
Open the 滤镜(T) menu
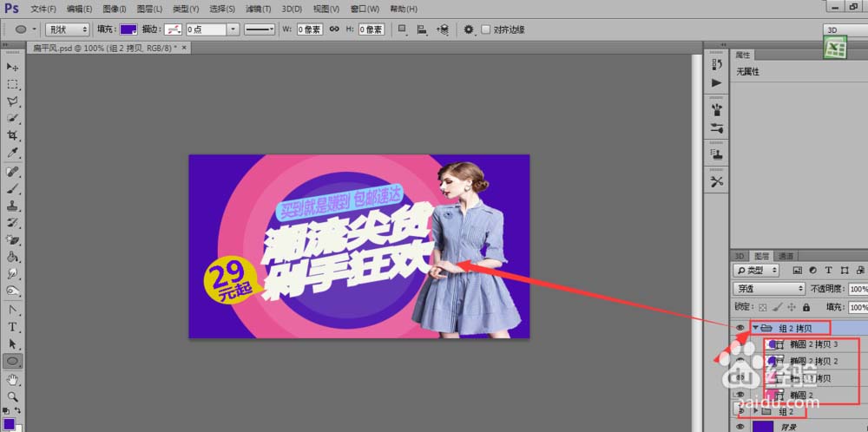pos(259,10)
